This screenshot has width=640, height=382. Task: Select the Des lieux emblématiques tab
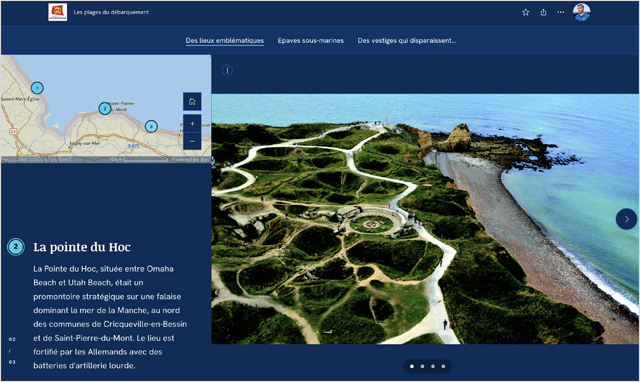[x=224, y=40]
